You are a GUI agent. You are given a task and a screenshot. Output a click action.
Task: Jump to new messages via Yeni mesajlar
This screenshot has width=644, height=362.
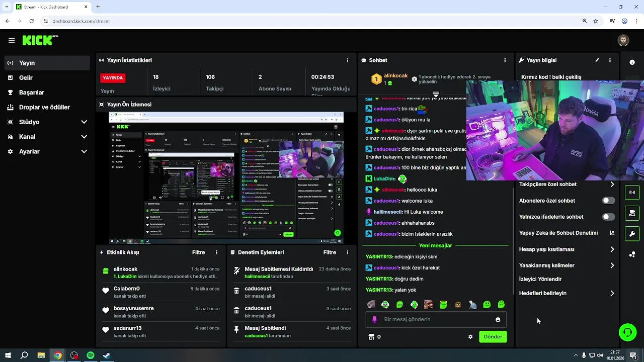click(x=435, y=245)
